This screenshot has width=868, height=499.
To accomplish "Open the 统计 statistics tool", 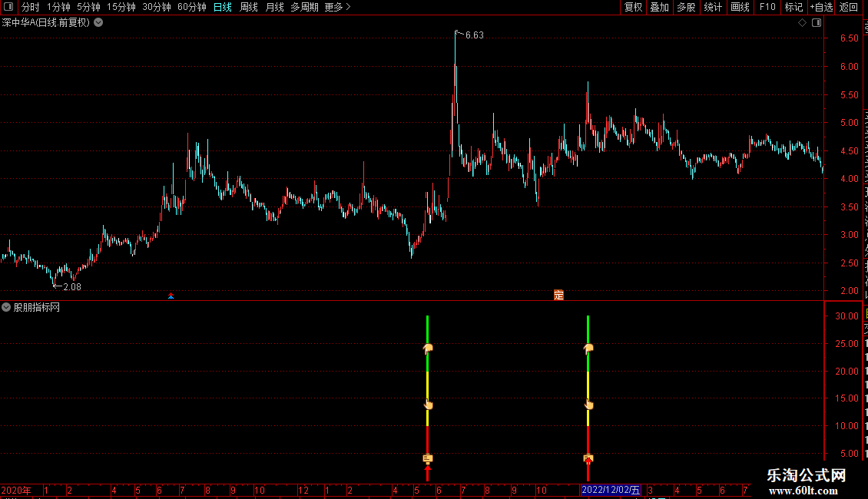I will (x=713, y=7).
